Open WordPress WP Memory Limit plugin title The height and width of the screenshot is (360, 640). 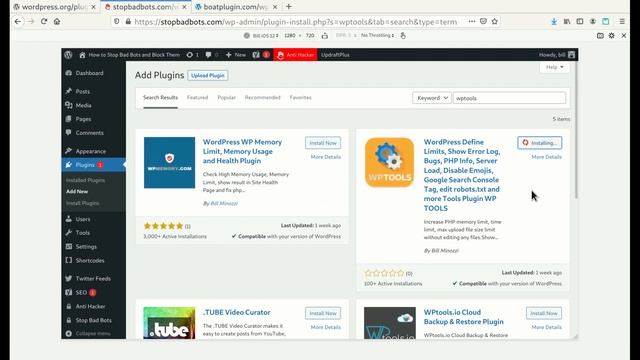tap(242, 151)
